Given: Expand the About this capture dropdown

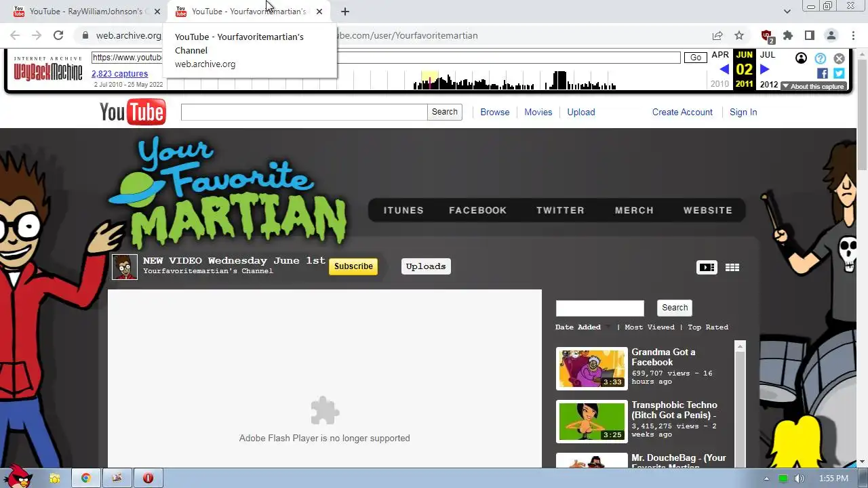Looking at the screenshot, I should [813, 86].
